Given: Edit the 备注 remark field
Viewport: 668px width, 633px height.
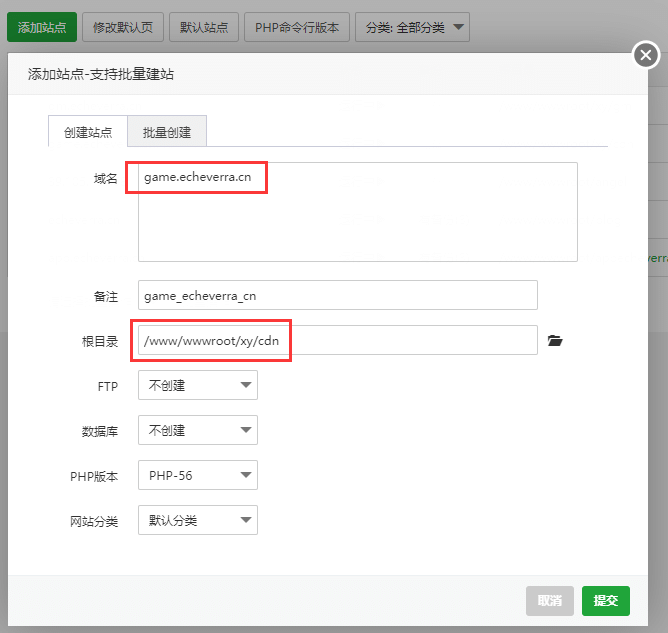Looking at the screenshot, I should pyautogui.click(x=338, y=295).
